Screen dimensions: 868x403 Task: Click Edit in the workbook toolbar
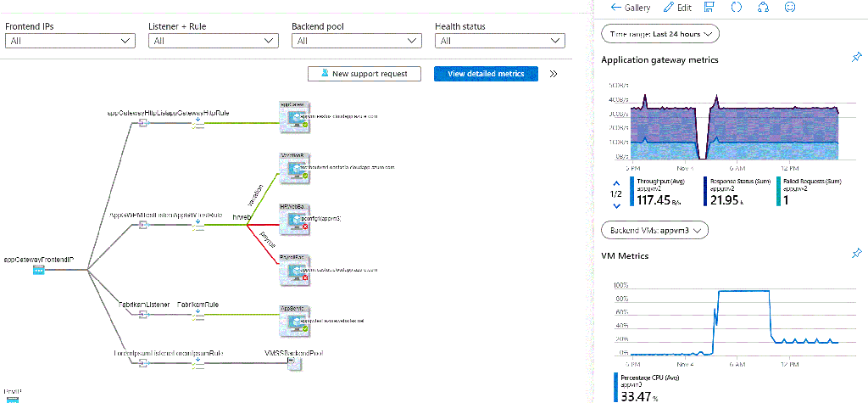tap(677, 8)
